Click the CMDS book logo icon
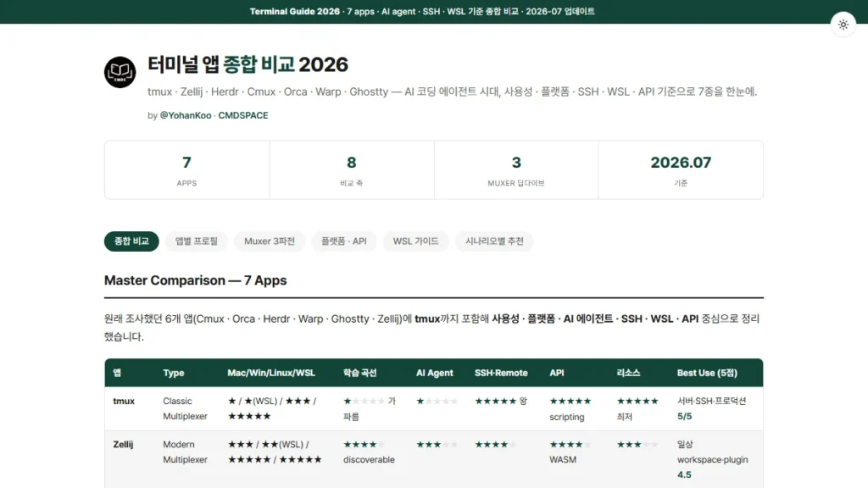 coord(120,72)
